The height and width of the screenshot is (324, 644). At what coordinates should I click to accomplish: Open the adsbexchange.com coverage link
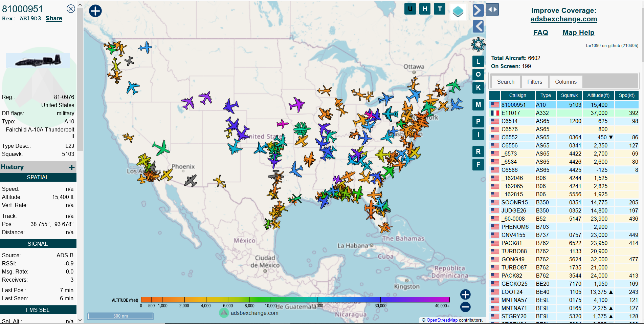pyautogui.click(x=564, y=19)
